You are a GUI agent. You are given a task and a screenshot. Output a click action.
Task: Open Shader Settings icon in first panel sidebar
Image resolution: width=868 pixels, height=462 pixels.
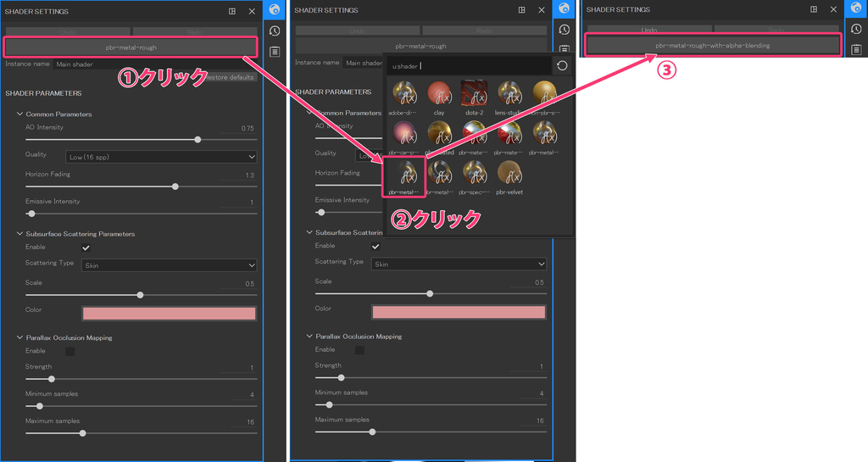coord(274,9)
